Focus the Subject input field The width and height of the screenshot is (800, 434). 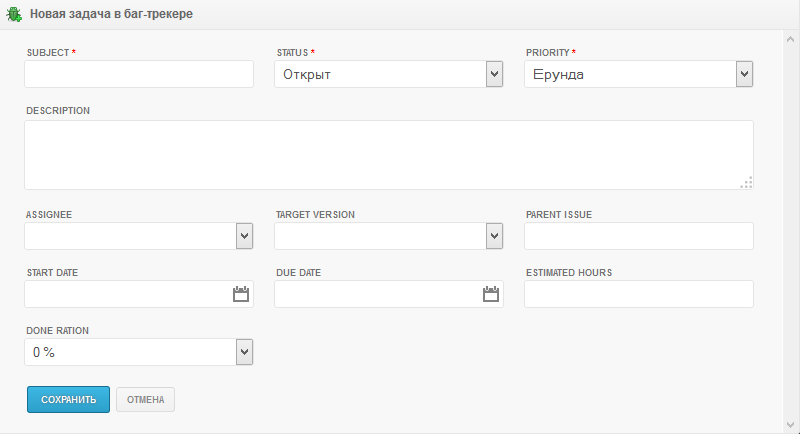click(139, 74)
